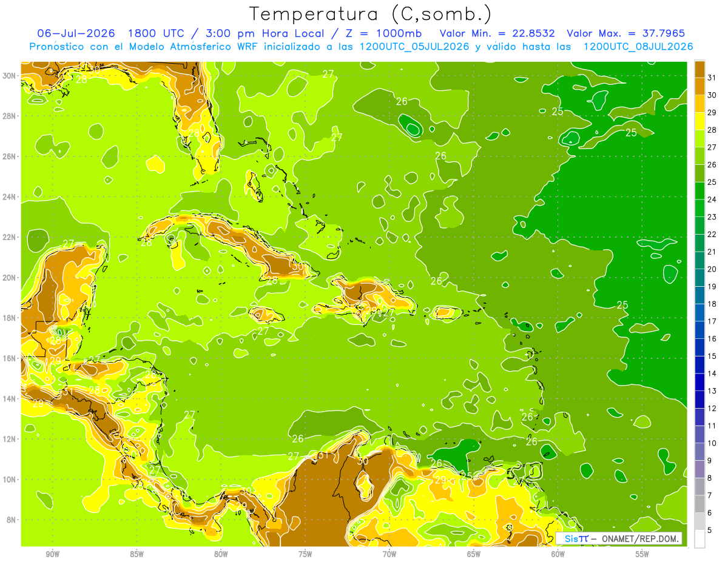This screenshot has width=728, height=562.
Task: Click the '22N' latitude axis label
Action: [x=10, y=237]
